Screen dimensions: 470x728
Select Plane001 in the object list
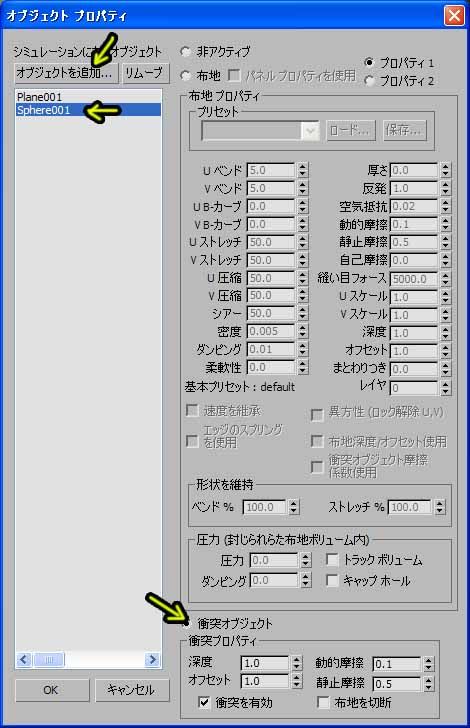pyautogui.click(x=88, y=97)
